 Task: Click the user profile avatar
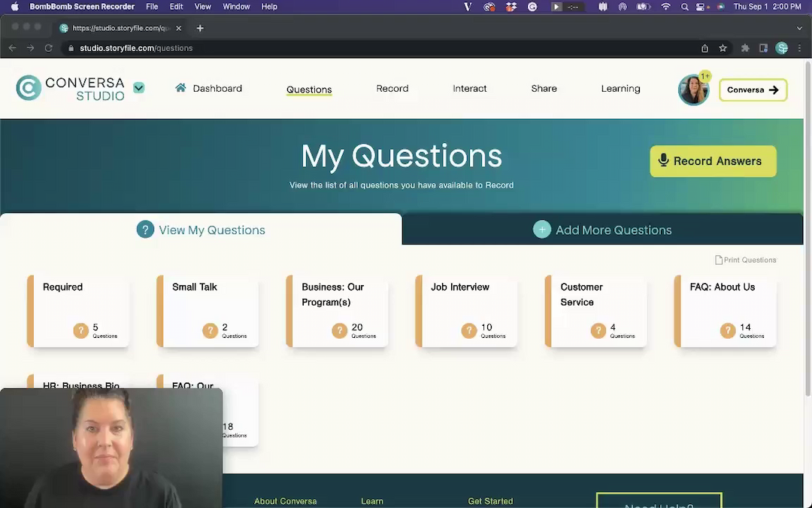[693, 90]
